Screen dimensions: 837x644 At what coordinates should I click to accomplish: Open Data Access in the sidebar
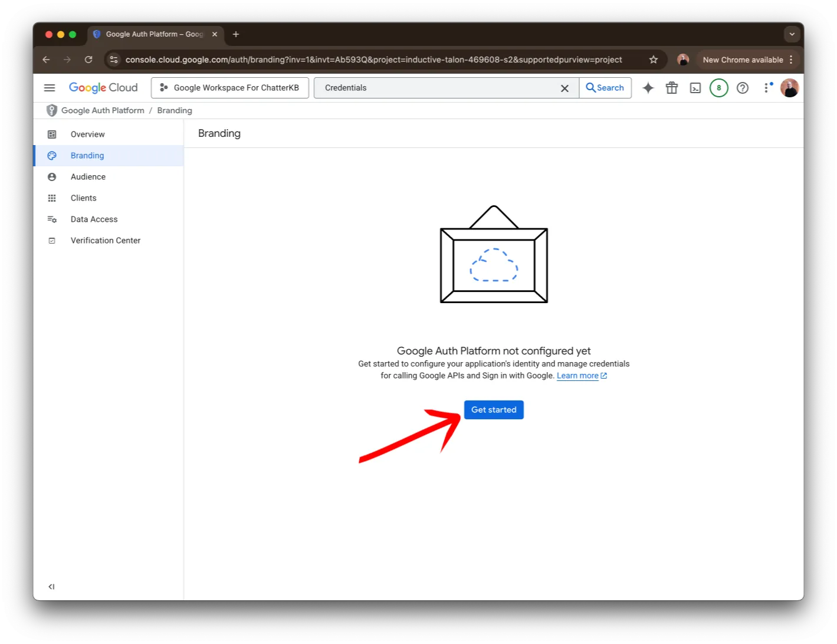tap(109, 219)
